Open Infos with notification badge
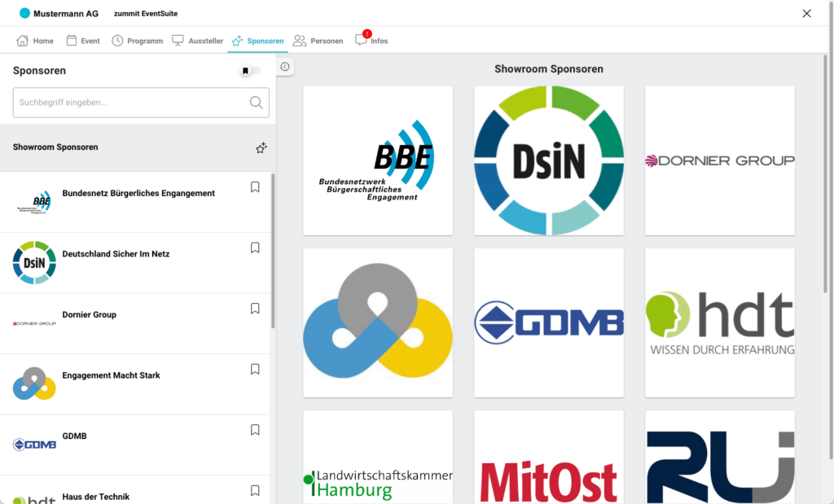Viewport: 834px width, 504px height. point(371,41)
